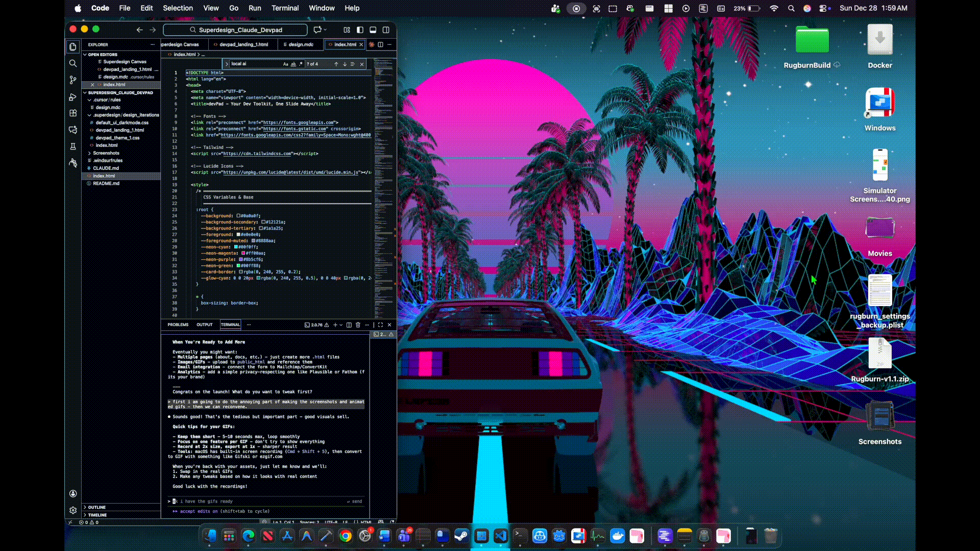Enable Match Whole Word in find widget

[293, 64]
